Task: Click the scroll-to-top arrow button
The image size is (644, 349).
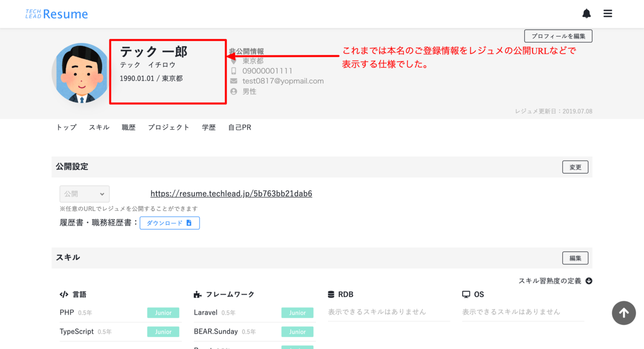Action: [624, 313]
